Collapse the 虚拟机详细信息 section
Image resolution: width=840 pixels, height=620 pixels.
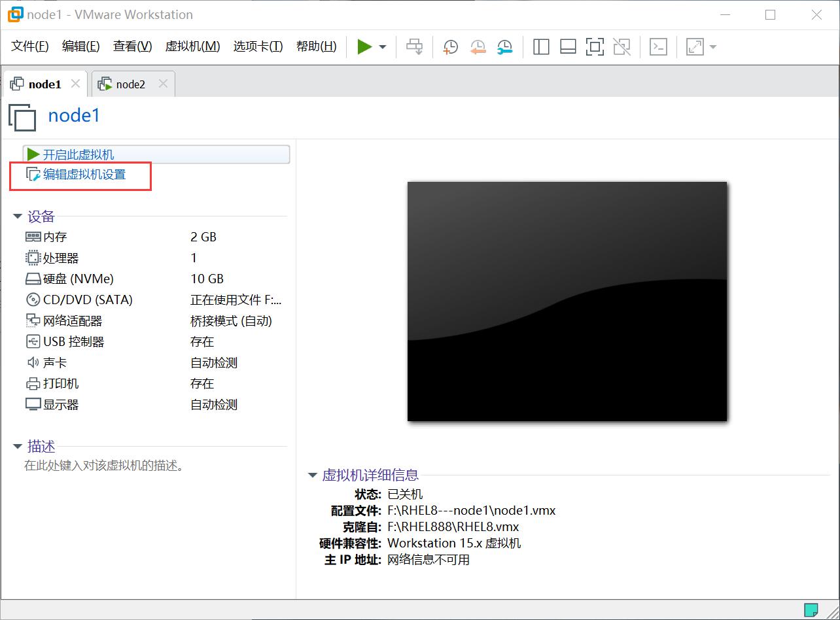pos(313,475)
